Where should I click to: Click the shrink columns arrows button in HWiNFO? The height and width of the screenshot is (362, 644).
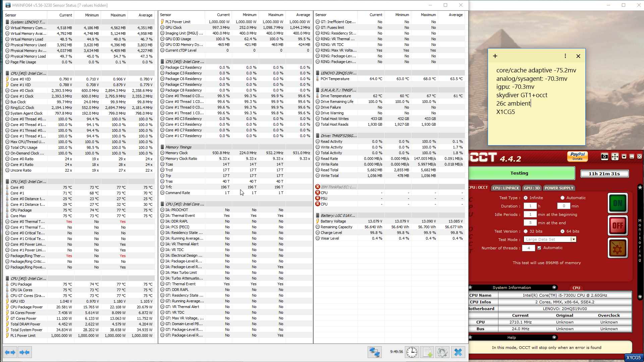click(x=24, y=352)
